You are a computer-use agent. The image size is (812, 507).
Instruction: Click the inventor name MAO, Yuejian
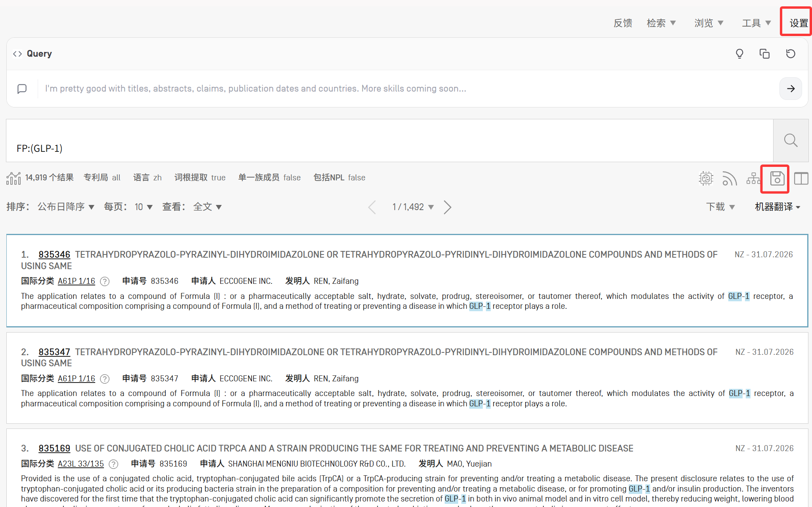[x=469, y=464]
